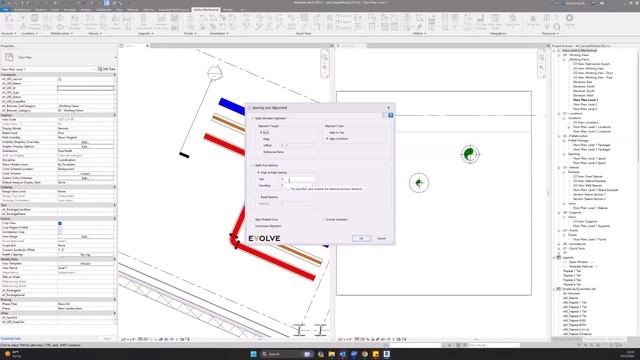This screenshot has width=640, height=360.
Task: Open Properties help link
Action: (x=11, y=338)
